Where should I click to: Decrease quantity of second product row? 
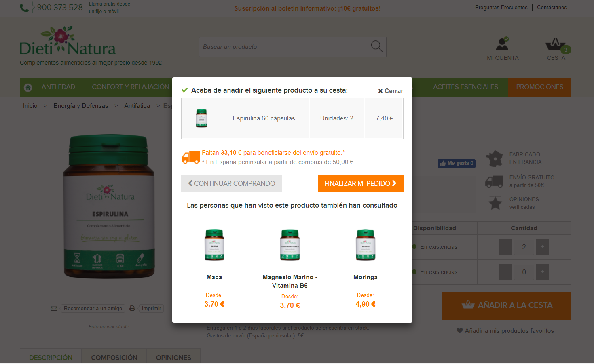(x=505, y=272)
